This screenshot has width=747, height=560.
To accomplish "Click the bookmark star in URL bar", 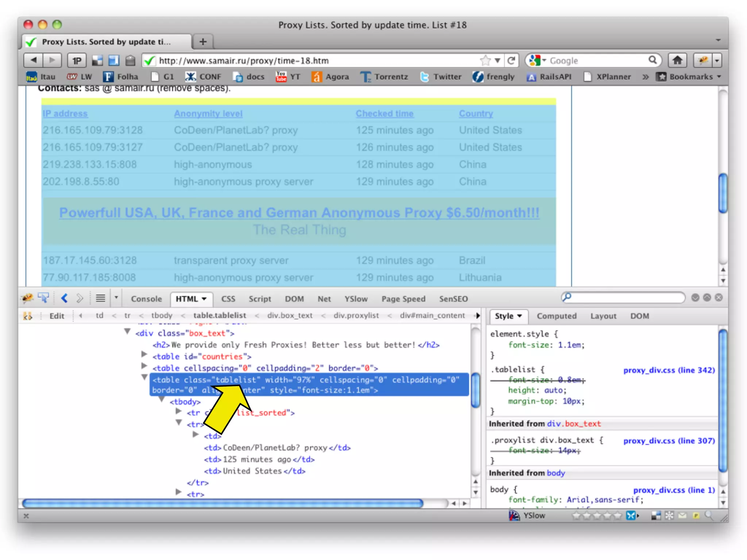I will 485,61.
